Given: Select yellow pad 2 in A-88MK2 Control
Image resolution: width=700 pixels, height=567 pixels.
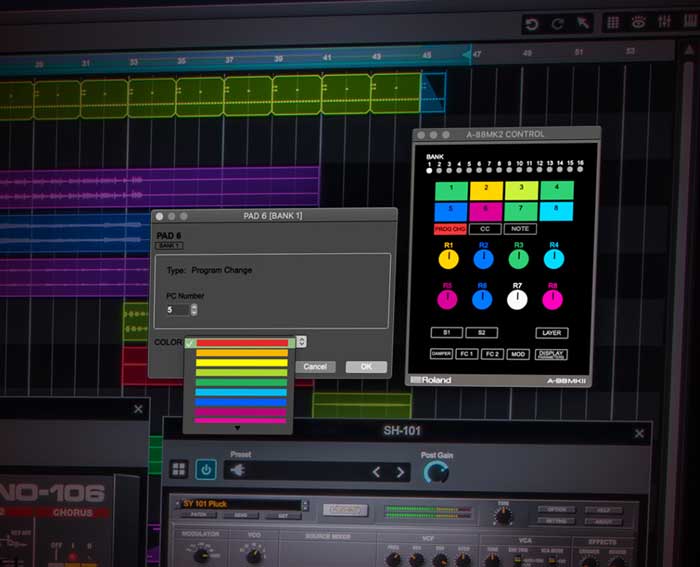Looking at the screenshot, I should click(x=486, y=191).
